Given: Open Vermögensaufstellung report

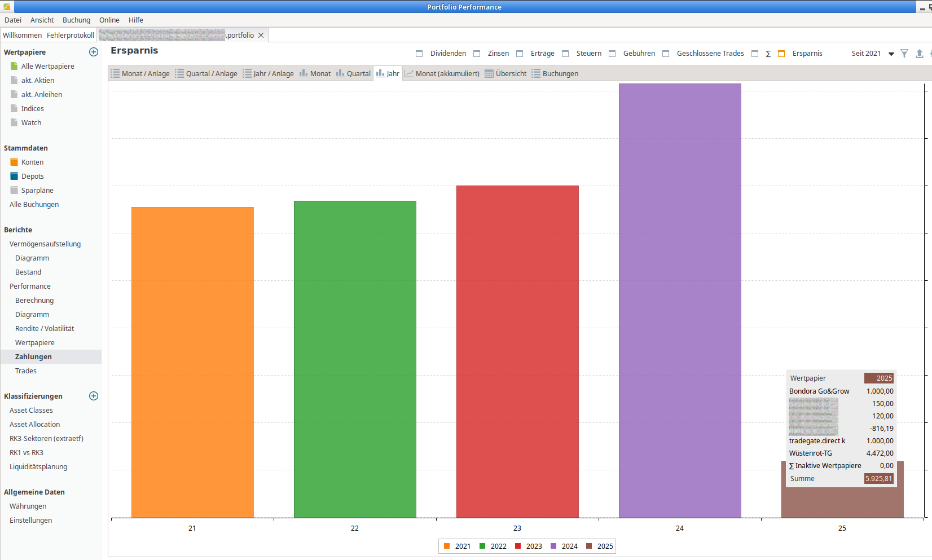Looking at the screenshot, I should click(x=45, y=244).
